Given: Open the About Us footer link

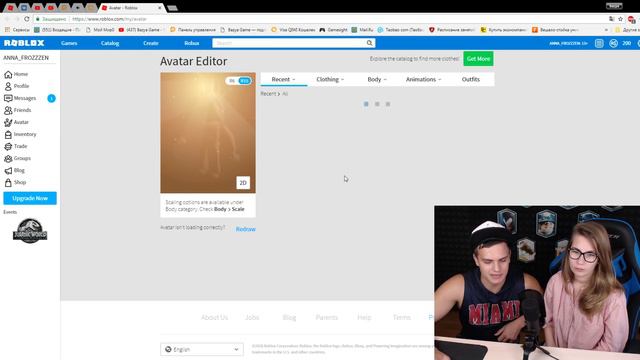Looking at the screenshot, I should coord(214,318).
